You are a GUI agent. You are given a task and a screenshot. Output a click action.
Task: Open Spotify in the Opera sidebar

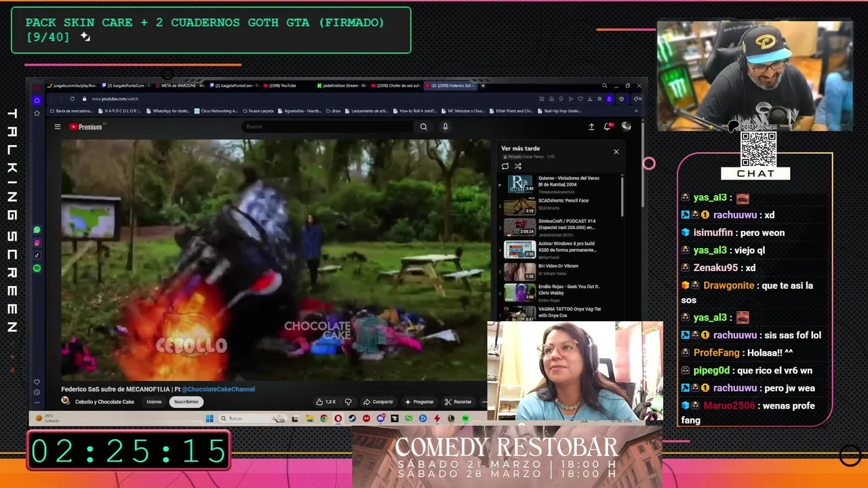37,268
